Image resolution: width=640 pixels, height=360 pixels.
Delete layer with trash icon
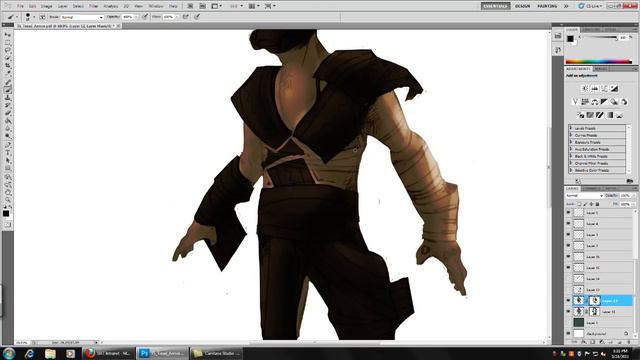tap(629, 342)
